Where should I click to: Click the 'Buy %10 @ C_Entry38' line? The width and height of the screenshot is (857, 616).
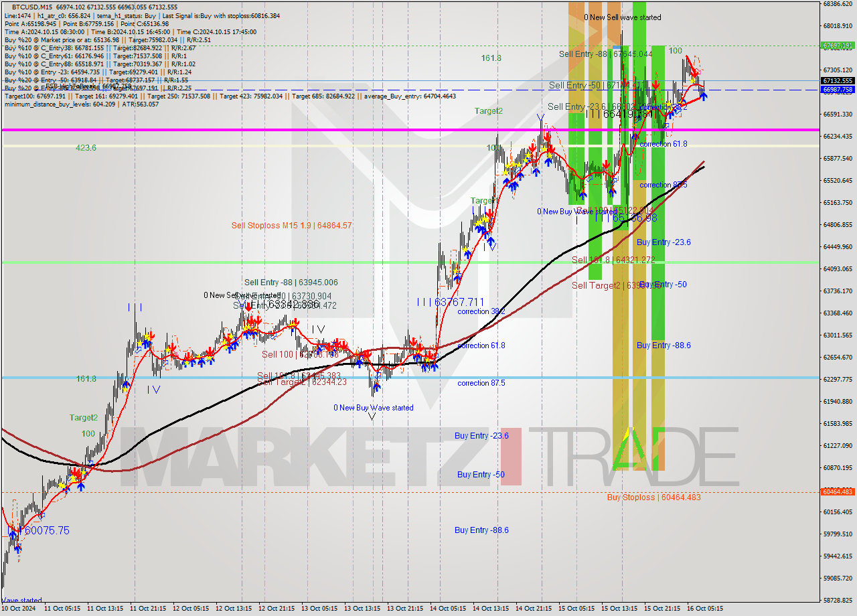[100, 48]
